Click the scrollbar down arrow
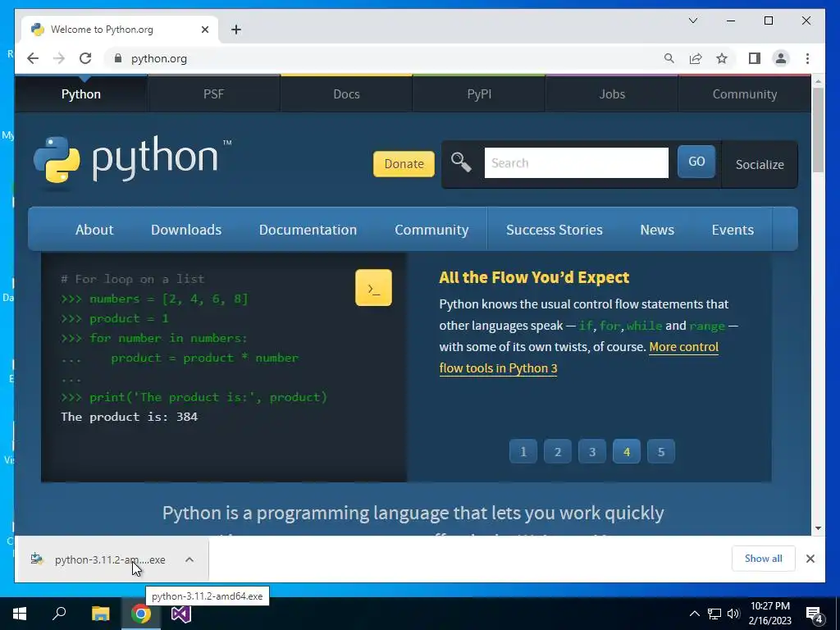This screenshot has width=840, height=630. pos(818,528)
